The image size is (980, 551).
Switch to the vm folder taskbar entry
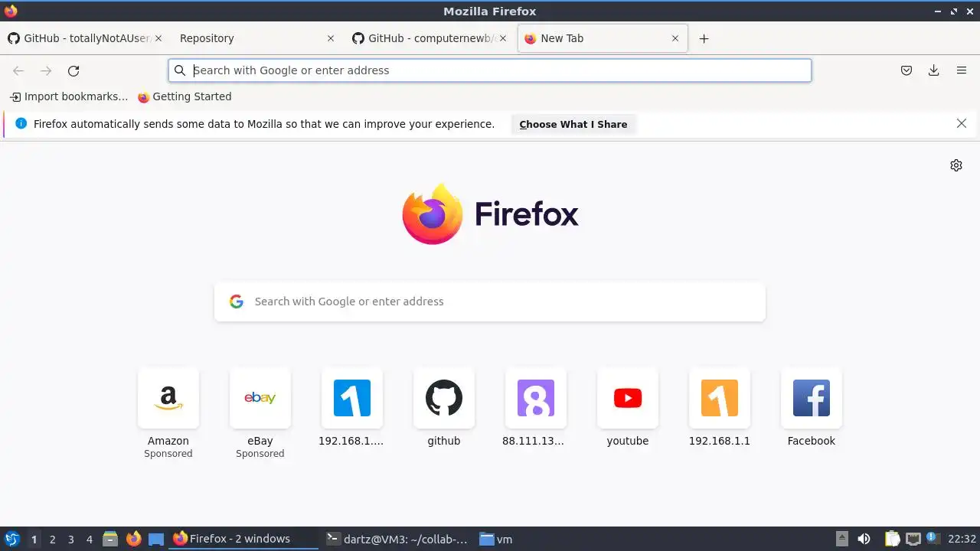click(496, 539)
